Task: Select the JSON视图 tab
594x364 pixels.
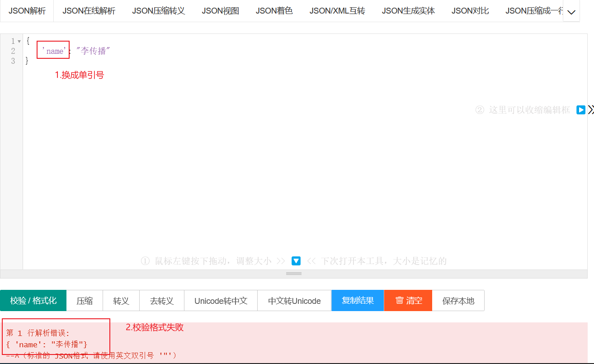Action: 220,11
